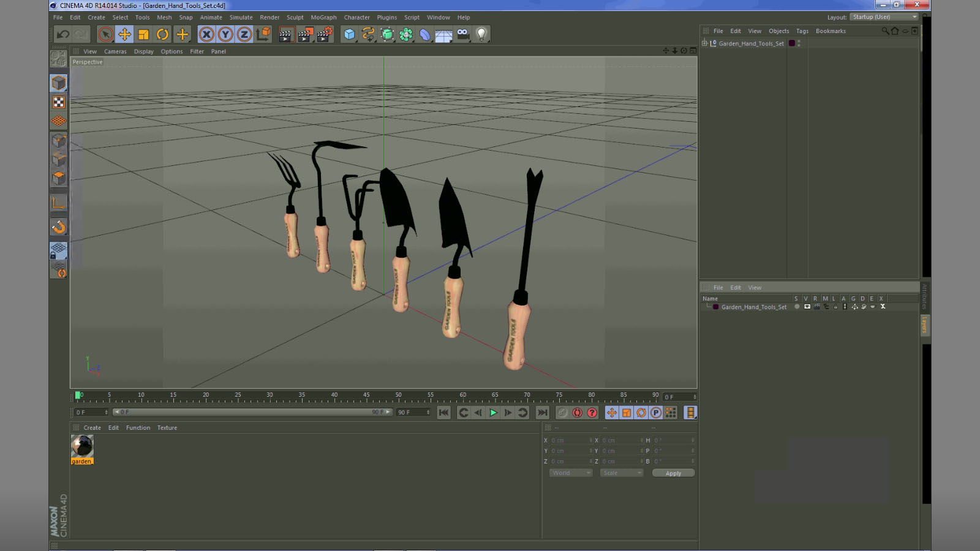Add a bend deformer object

425,34
